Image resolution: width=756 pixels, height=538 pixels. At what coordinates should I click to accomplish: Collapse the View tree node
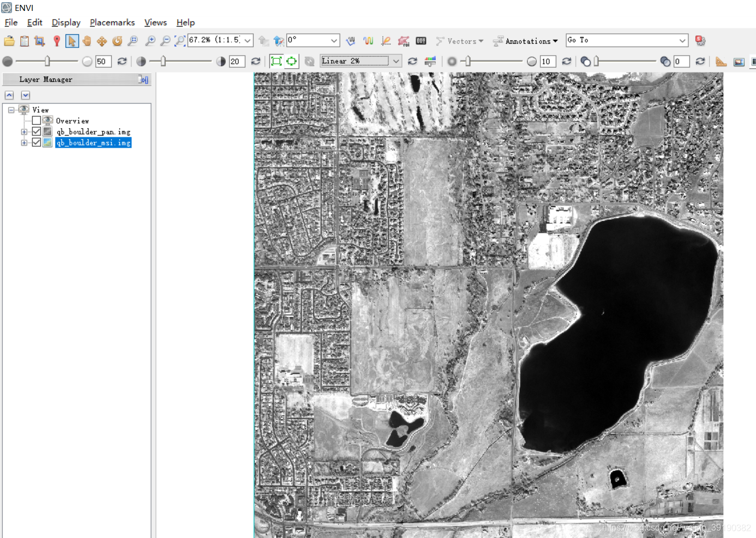11,110
